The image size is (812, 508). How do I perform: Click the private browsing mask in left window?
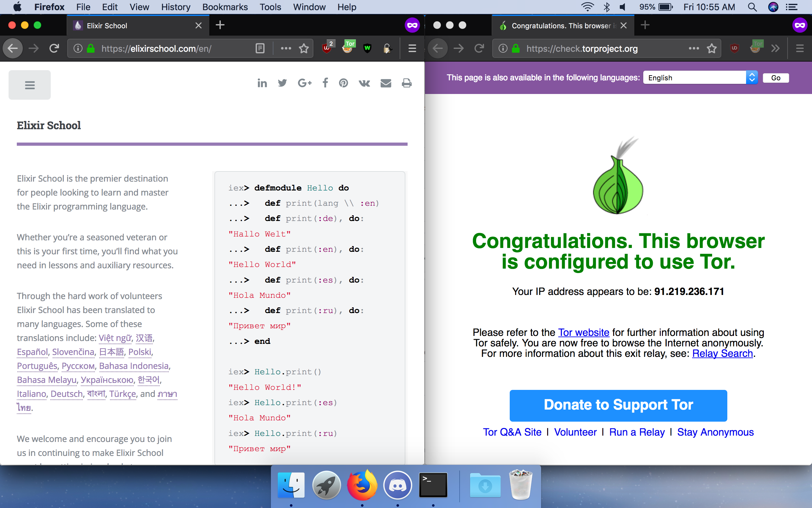point(412,25)
